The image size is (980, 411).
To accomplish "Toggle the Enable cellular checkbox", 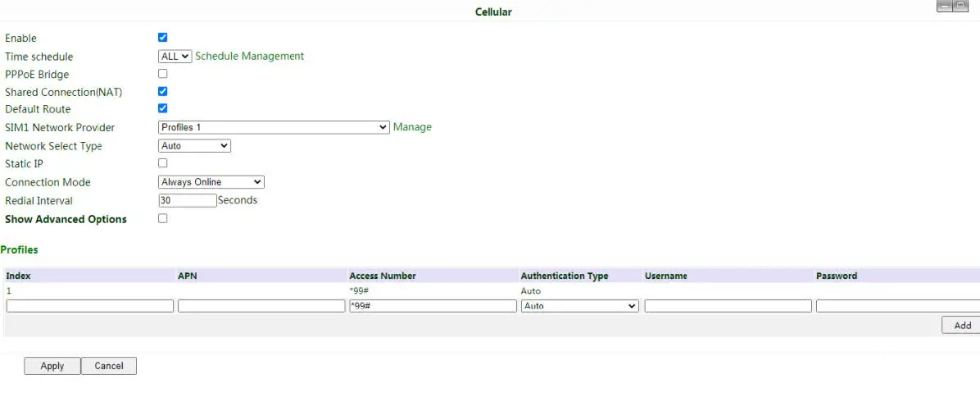I will point(162,38).
